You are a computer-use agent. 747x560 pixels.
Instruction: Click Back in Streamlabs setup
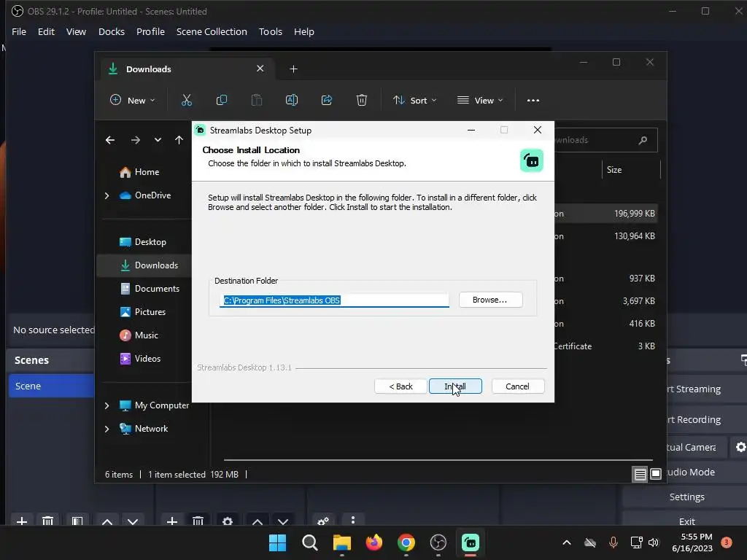tap(400, 386)
